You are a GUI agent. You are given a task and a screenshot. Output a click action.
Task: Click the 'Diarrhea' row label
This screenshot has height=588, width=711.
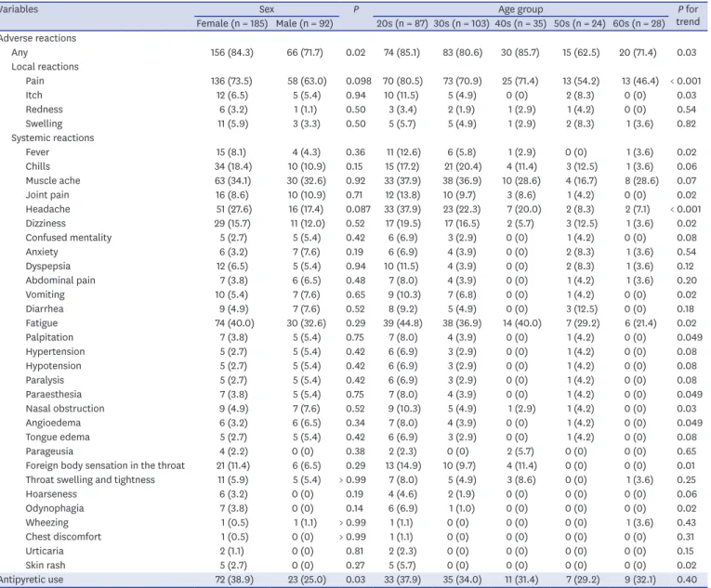point(45,308)
